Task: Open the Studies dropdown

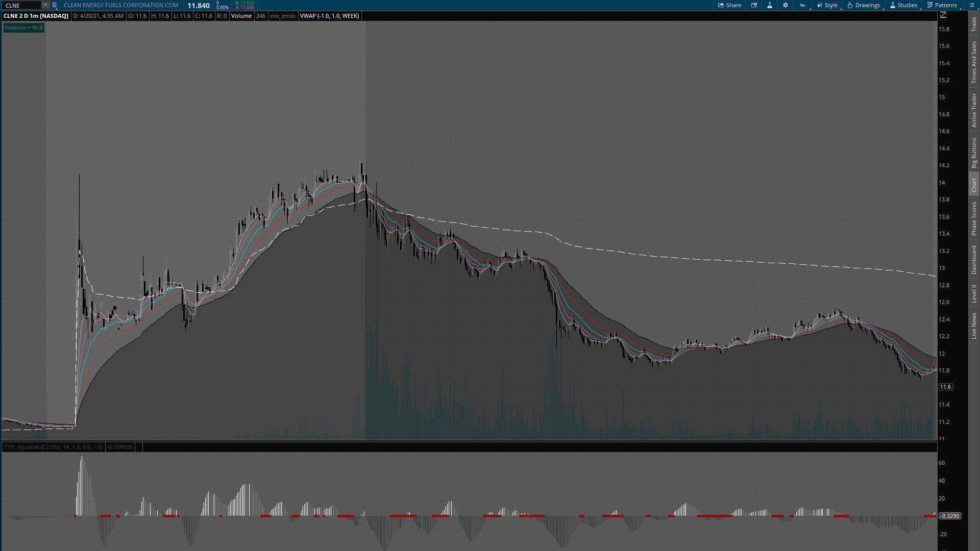Action: tap(903, 5)
